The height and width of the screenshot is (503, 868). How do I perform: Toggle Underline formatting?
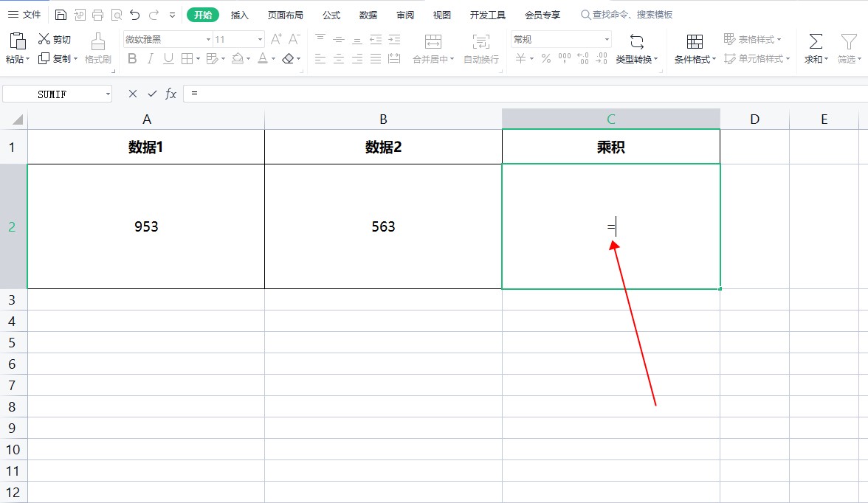click(x=168, y=59)
